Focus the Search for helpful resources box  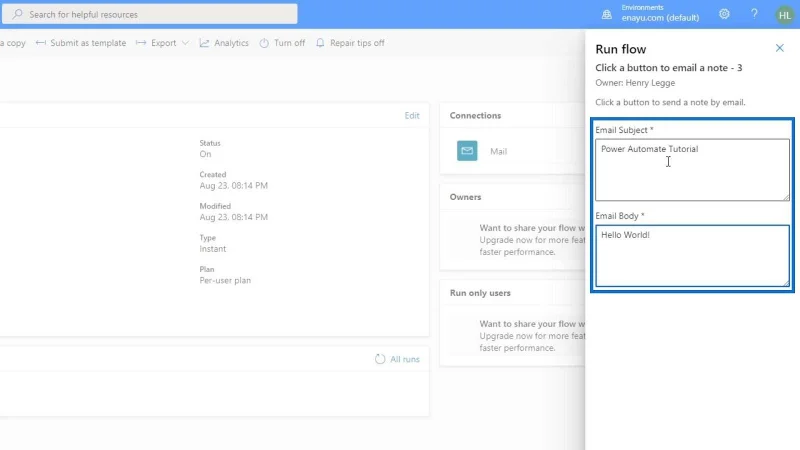point(149,14)
